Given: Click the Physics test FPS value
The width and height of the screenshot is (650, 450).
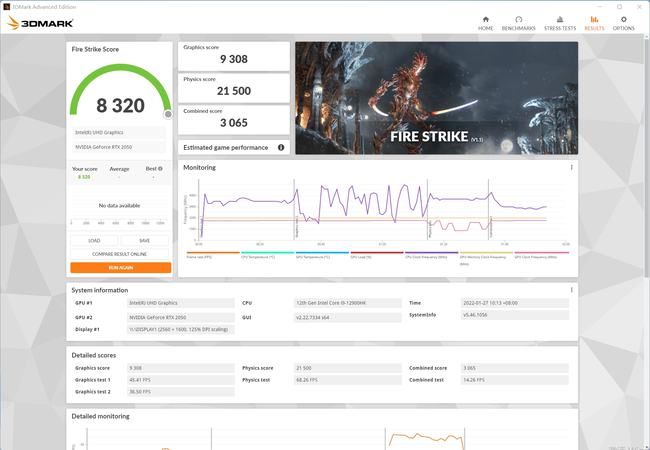Looking at the screenshot, I should [x=347, y=380].
